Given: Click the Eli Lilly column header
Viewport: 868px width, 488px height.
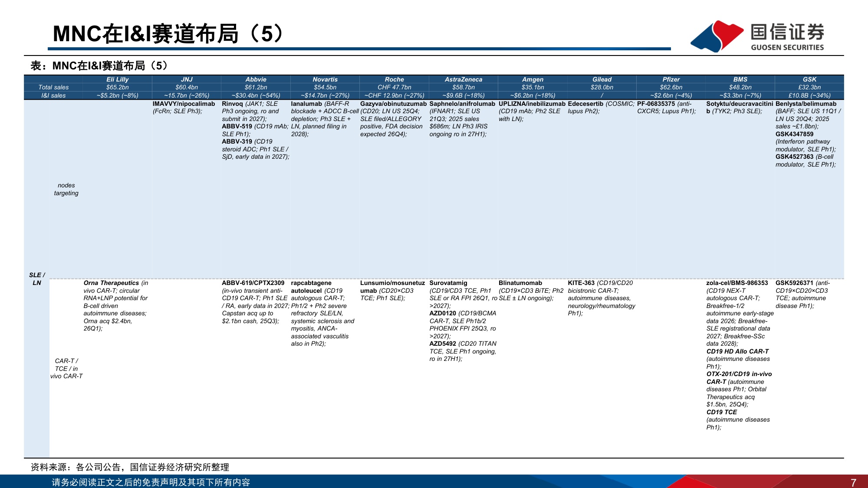Looking at the screenshot, I should point(117,79).
